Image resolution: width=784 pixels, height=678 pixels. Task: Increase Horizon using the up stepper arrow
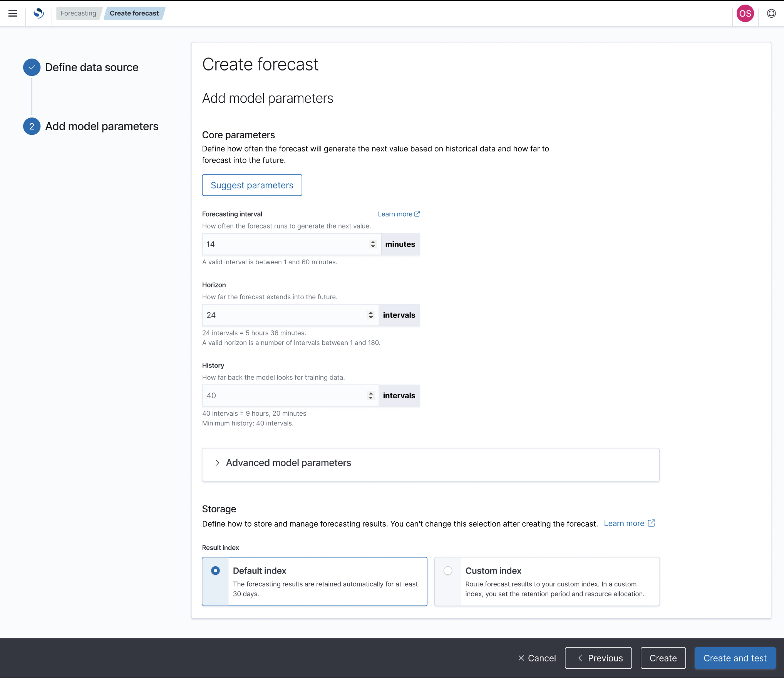(x=370, y=313)
